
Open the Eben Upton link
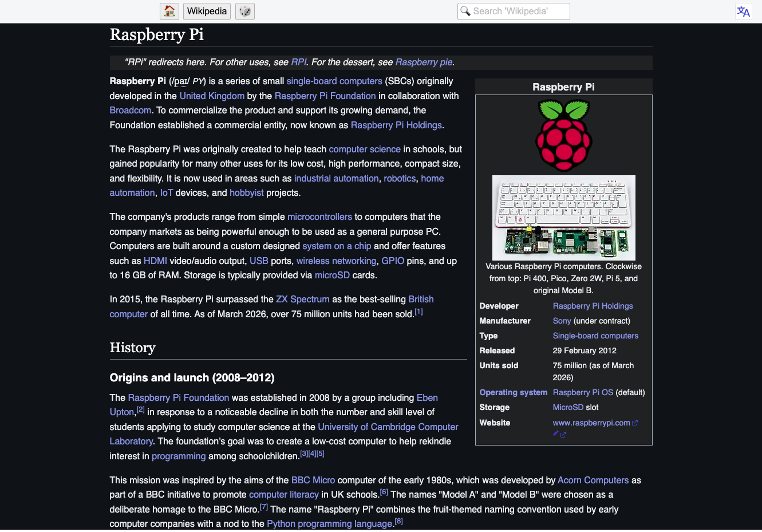click(427, 398)
